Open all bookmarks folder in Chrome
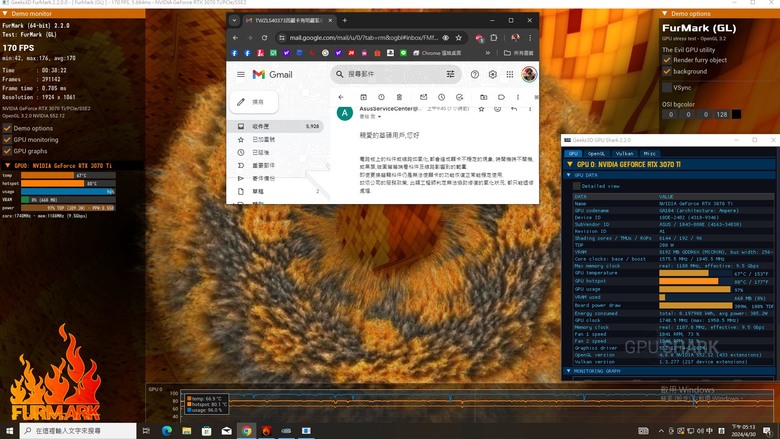This screenshot has width=780, height=439. (518, 53)
